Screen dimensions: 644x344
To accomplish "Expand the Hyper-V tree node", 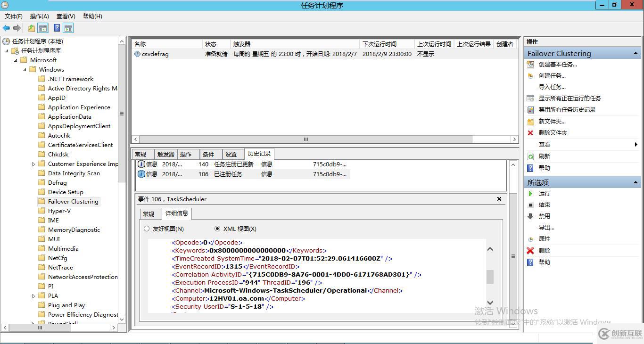I will coord(33,211).
